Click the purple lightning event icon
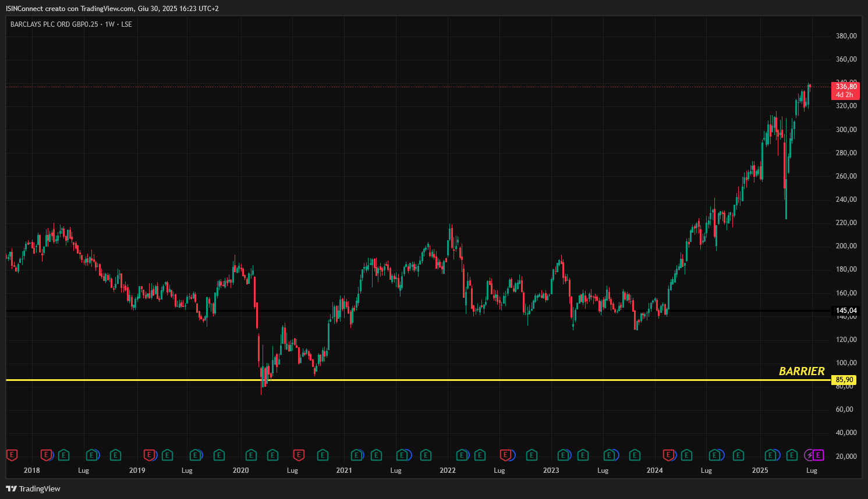The width and height of the screenshot is (868, 499). point(809,455)
